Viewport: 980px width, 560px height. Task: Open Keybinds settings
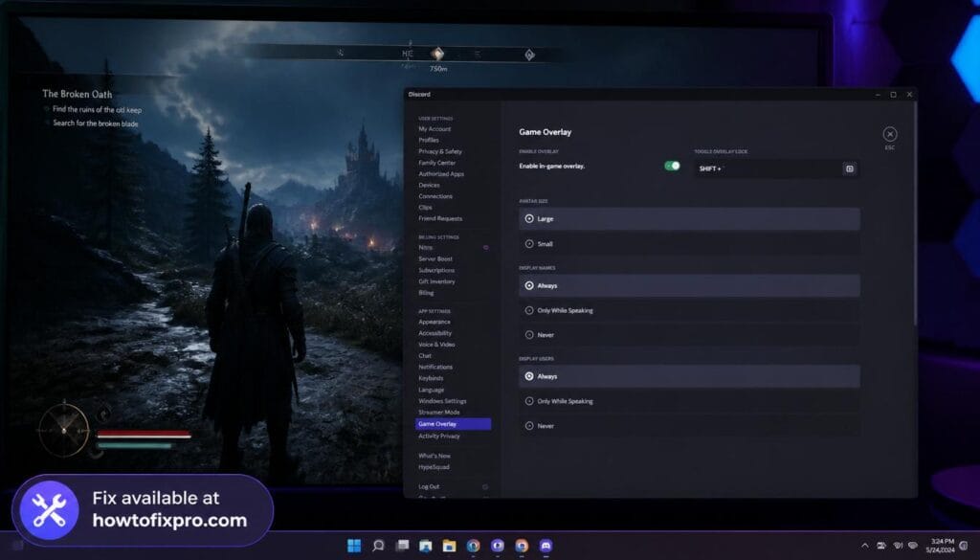pyautogui.click(x=431, y=378)
